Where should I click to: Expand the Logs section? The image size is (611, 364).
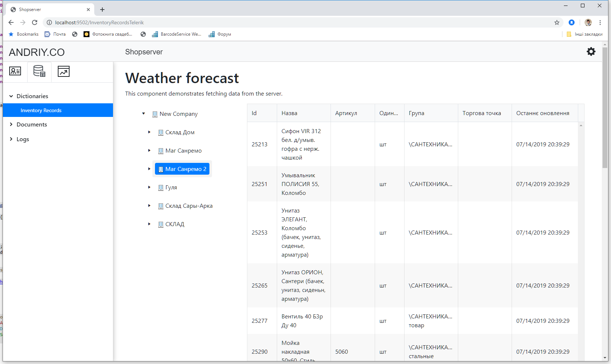tap(11, 139)
